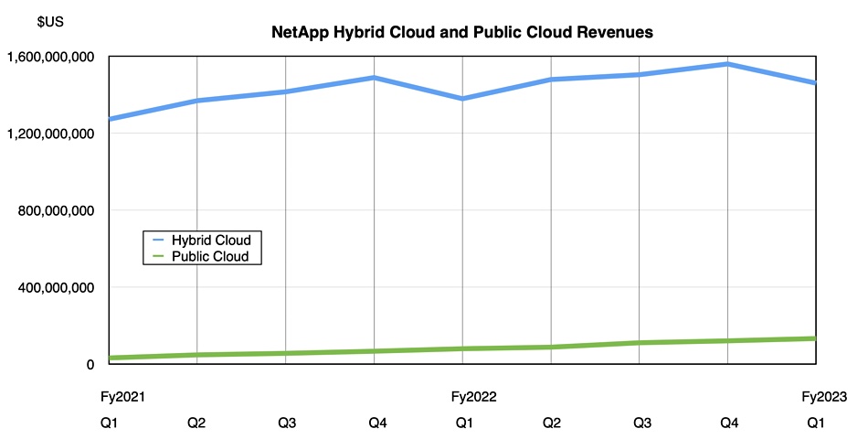Click the chart title NetApp Hybrid Cloud and Public Cloud Revenues
This screenshot has width=868, height=439.
(x=461, y=32)
